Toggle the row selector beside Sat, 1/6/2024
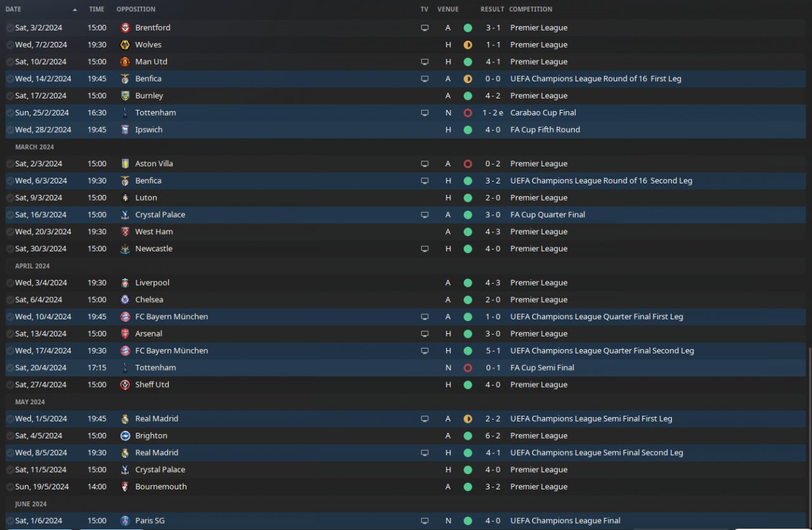This screenshot has height=530, width=812. pyautogui.click(x=10, y=520)
